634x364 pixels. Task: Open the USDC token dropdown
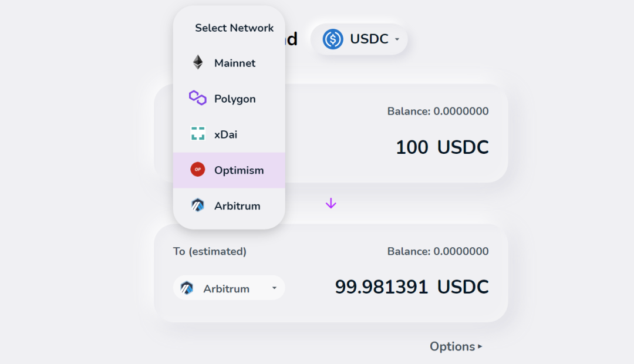pos(359,39)
